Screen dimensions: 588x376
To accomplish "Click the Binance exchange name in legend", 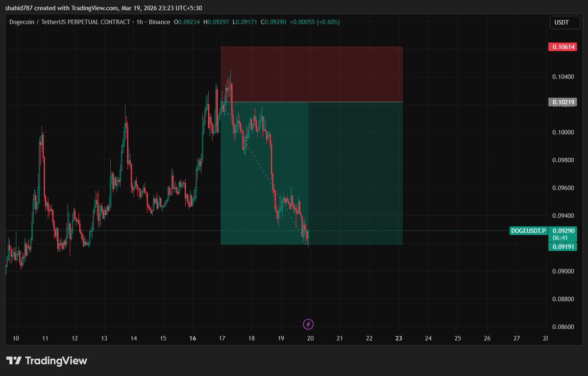I will point(158,22).
